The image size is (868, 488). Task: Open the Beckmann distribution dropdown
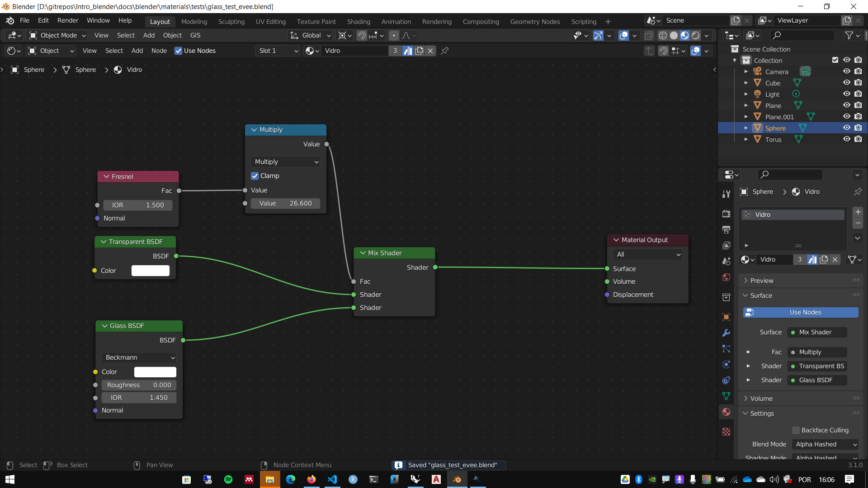pos(139,357)
